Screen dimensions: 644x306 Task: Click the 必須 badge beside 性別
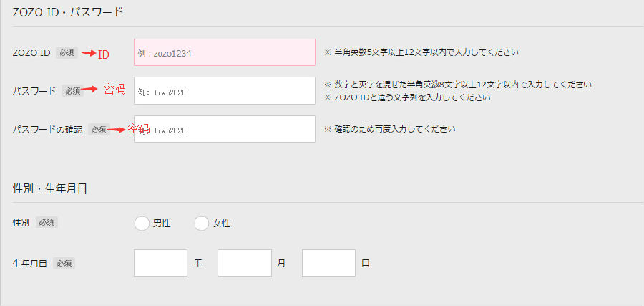point(47,223)
